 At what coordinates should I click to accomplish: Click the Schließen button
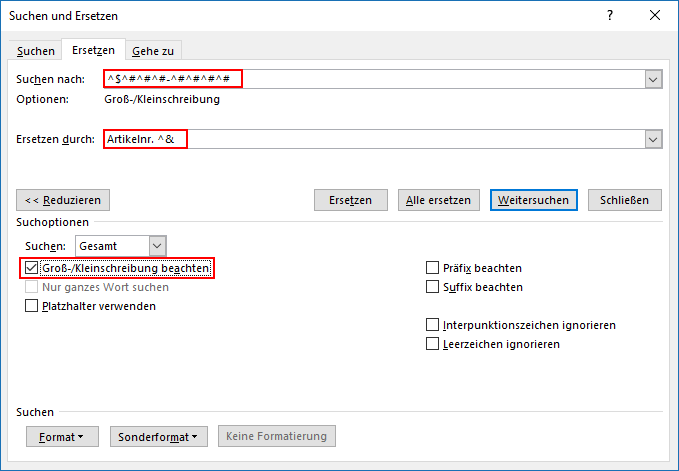(x=624, y=200)
